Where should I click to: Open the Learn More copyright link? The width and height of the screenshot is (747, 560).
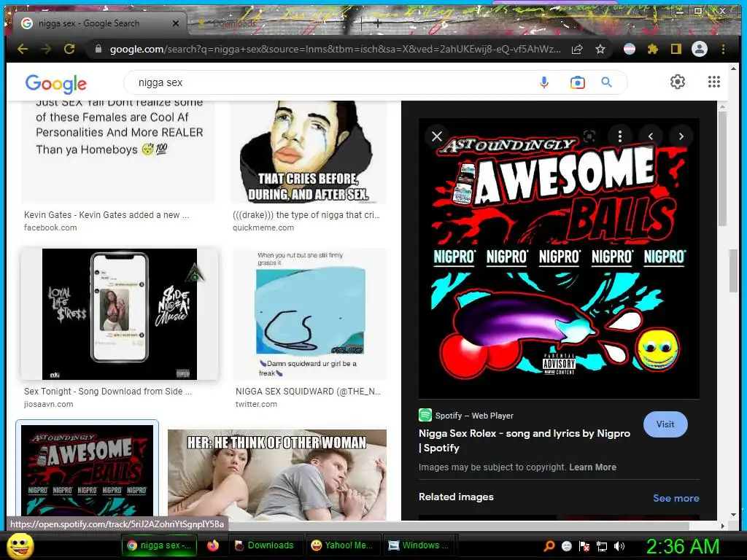click(592, 467)
